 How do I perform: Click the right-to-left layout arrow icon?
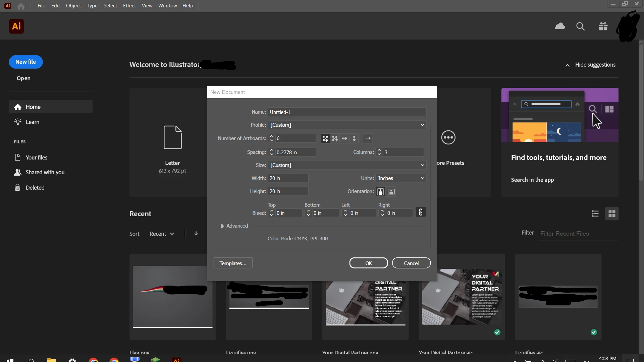coord(368,138)
